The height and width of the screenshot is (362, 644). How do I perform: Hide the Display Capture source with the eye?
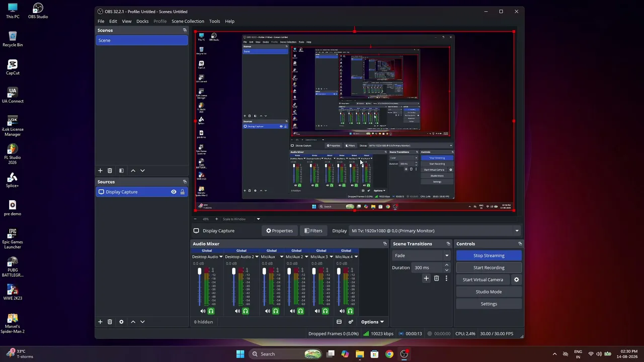[x=174, y=192]
